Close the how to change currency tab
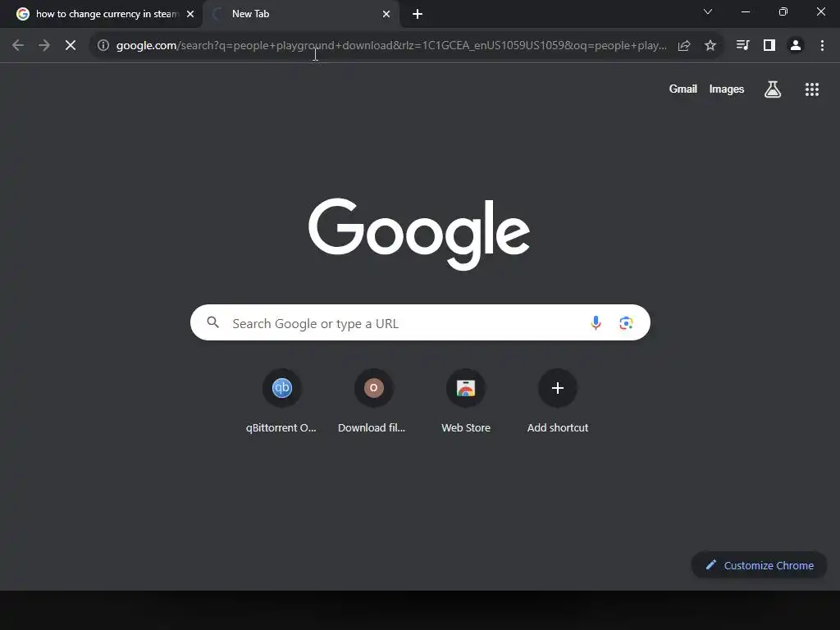Image resolution: width=840 pixels, height=630 pixels. pos(190,15)
